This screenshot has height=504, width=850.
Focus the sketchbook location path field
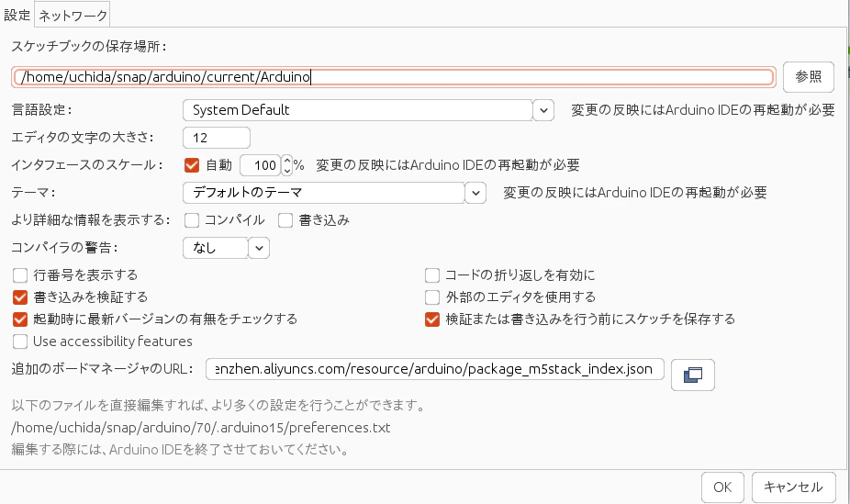click(x=394, y=77)
